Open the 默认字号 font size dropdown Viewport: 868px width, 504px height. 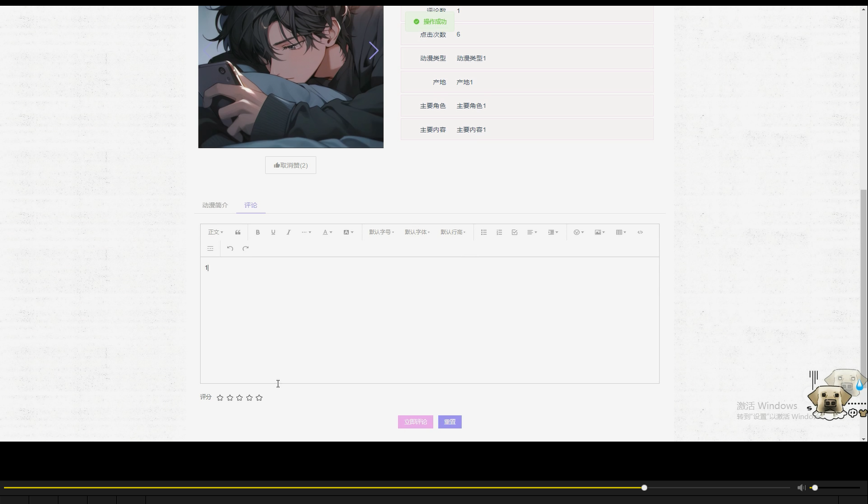[x=381, y=232]
